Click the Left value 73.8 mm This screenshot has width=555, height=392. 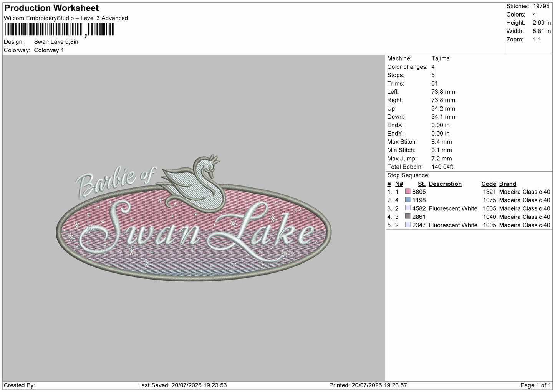coord(443,92)
